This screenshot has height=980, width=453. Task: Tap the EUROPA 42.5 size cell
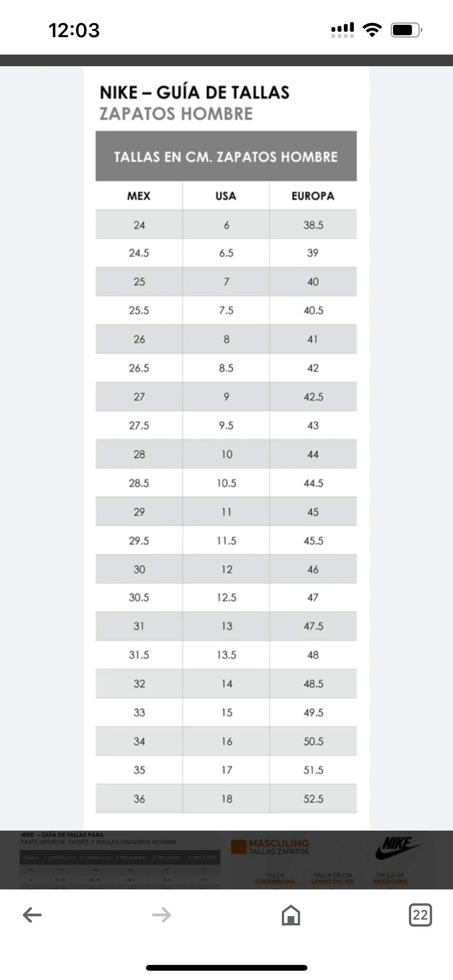[313, 397]
